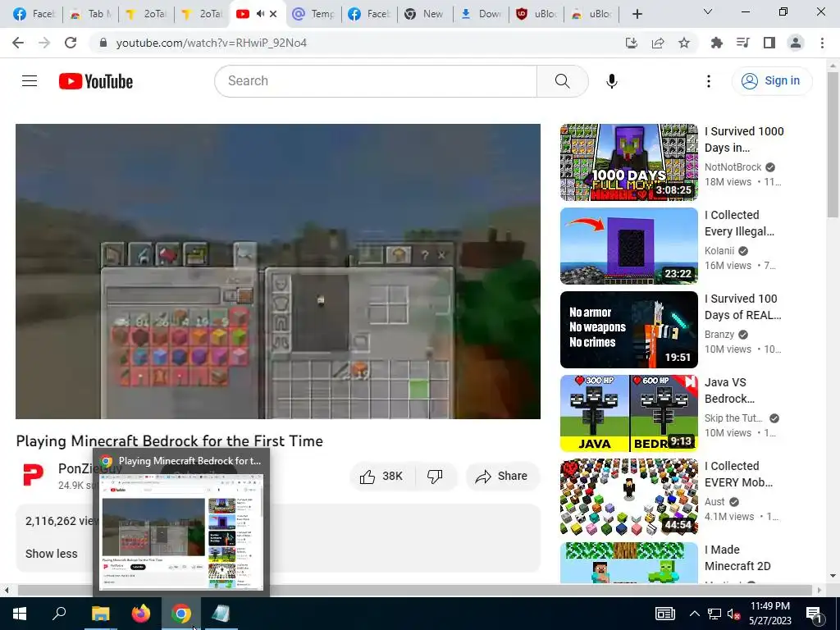
Task: Visit Kolanii channel name
Action: click(x=719, y=251)
